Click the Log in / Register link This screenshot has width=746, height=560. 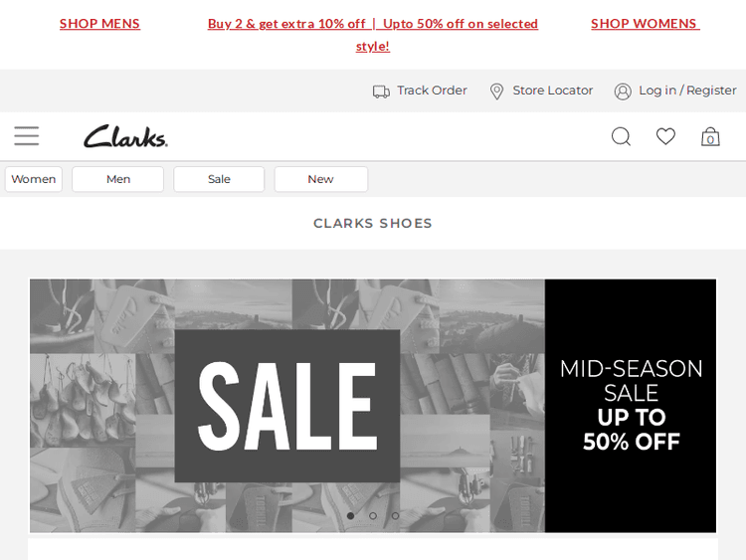(x=687, y=91)
